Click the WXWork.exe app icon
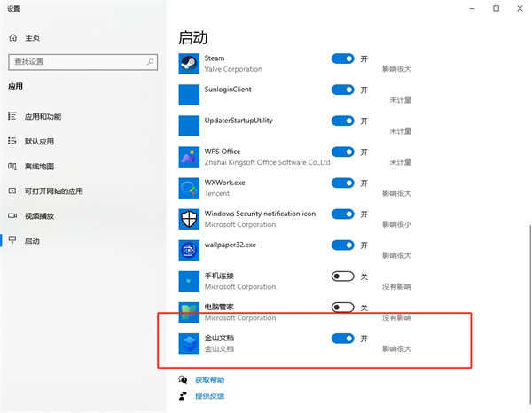 (190, 188)
